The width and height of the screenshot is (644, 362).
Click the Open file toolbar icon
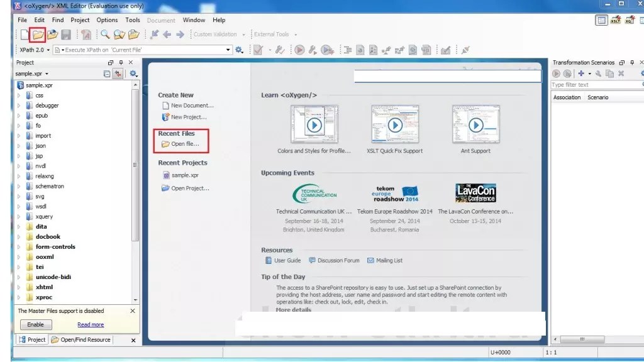point(38,35)
